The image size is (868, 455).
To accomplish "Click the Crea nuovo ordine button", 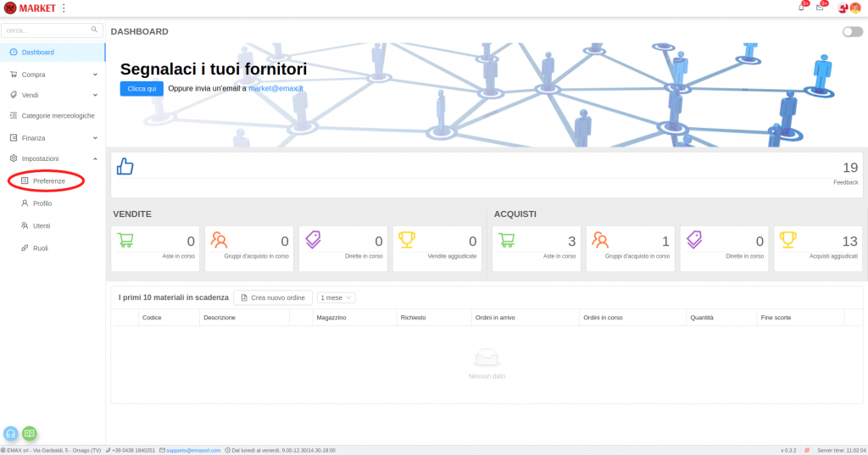I will tap(273, 297).
